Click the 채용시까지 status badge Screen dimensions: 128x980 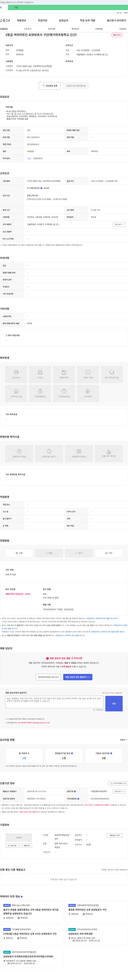click(x=117, y=35)
